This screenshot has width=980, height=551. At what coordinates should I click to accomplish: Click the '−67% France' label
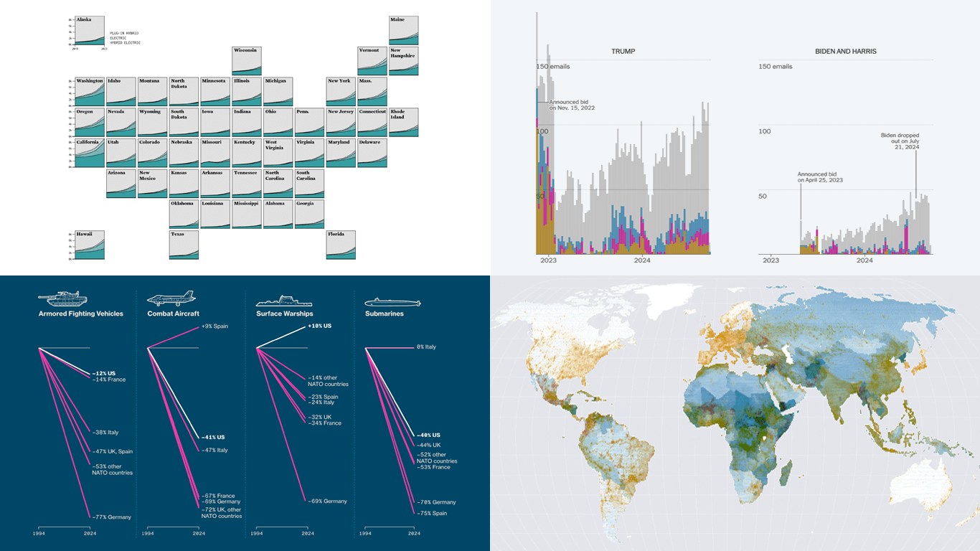(218, 496)
